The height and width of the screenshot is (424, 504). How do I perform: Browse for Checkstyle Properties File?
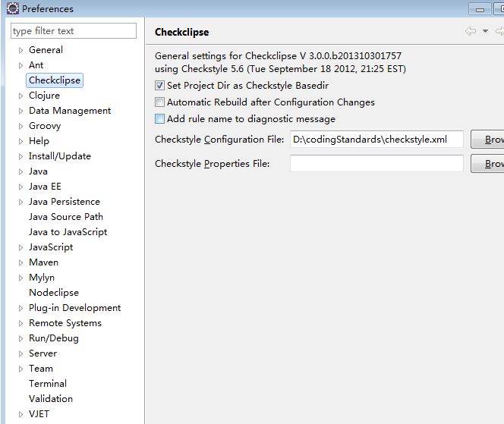coord(489,164)
